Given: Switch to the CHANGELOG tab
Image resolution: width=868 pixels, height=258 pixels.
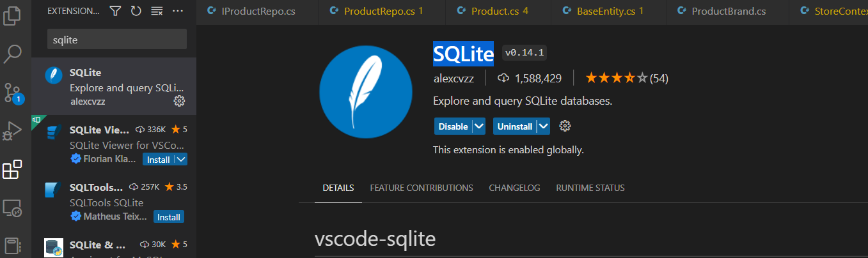Looking at the screenshot, I should (514, 188).
